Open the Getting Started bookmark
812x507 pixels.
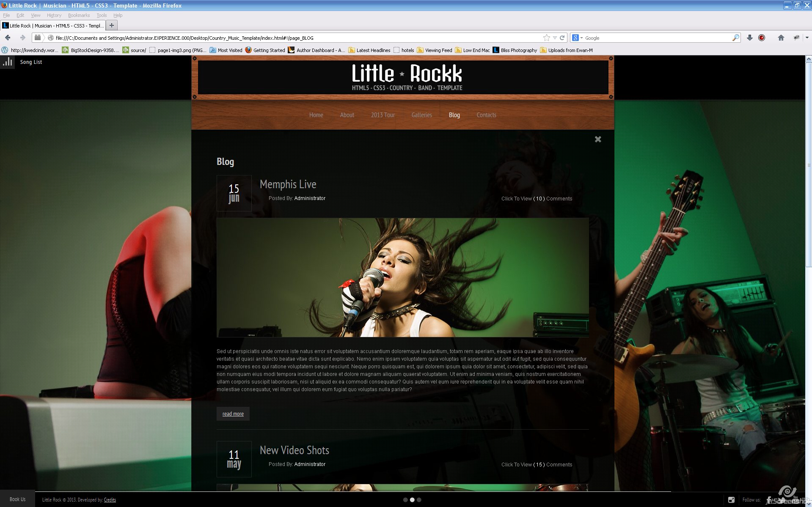(265, 50)
